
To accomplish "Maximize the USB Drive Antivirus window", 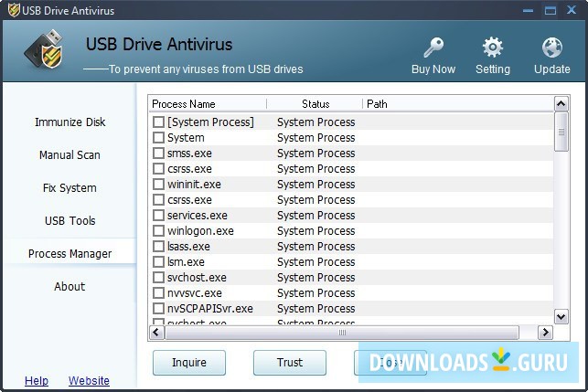I will [x=551, y=10].
